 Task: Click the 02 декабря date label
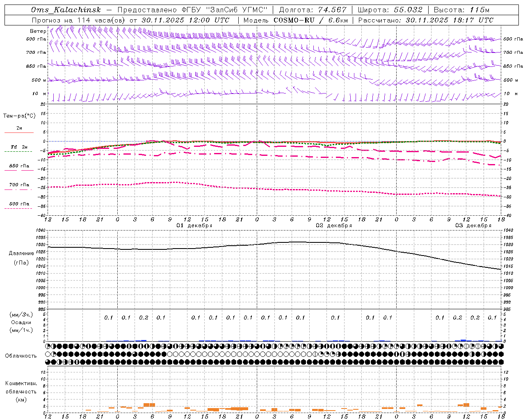tap(334, 226)
